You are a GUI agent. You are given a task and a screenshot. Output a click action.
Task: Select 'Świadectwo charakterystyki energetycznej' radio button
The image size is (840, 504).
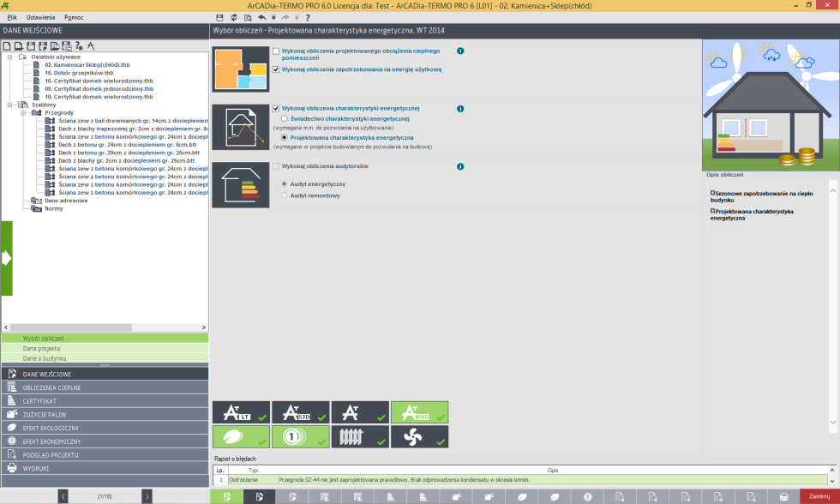click(285, 118)
